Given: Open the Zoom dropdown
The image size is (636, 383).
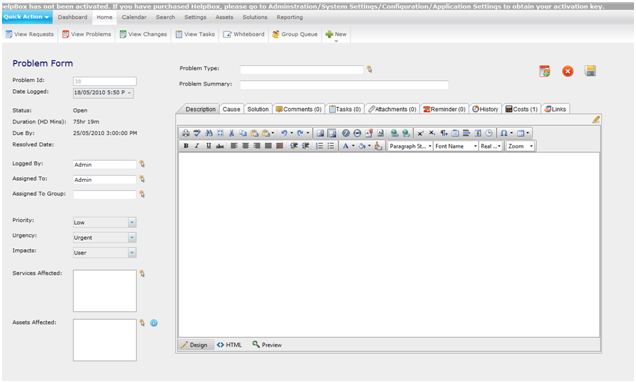Looking at the screenshot, I should (520, 146).
